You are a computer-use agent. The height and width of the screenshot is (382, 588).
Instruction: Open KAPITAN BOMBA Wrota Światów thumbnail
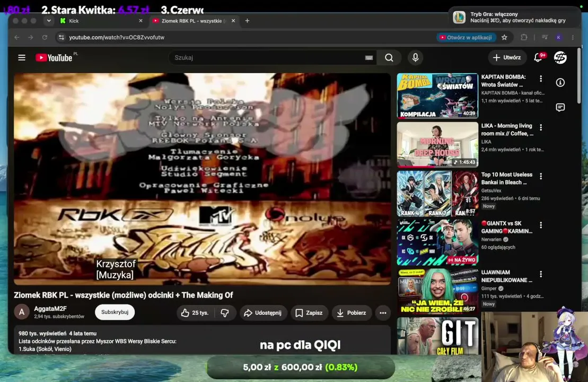pyautogui.click(x=437, y=95)
